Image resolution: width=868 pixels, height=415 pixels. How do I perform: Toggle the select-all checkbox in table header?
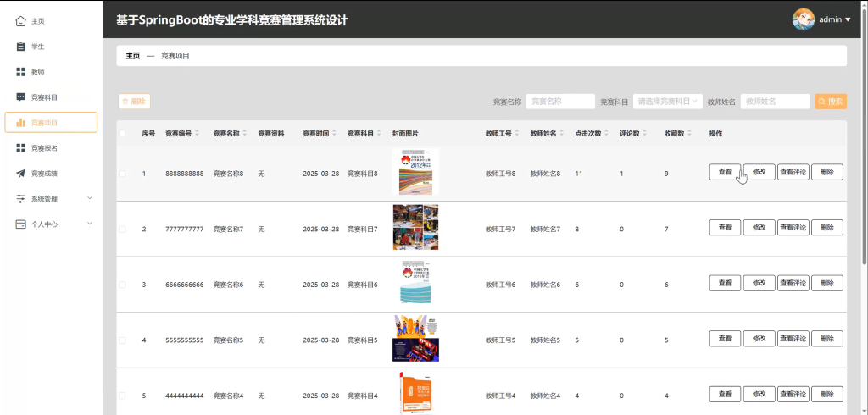point(122,133)
